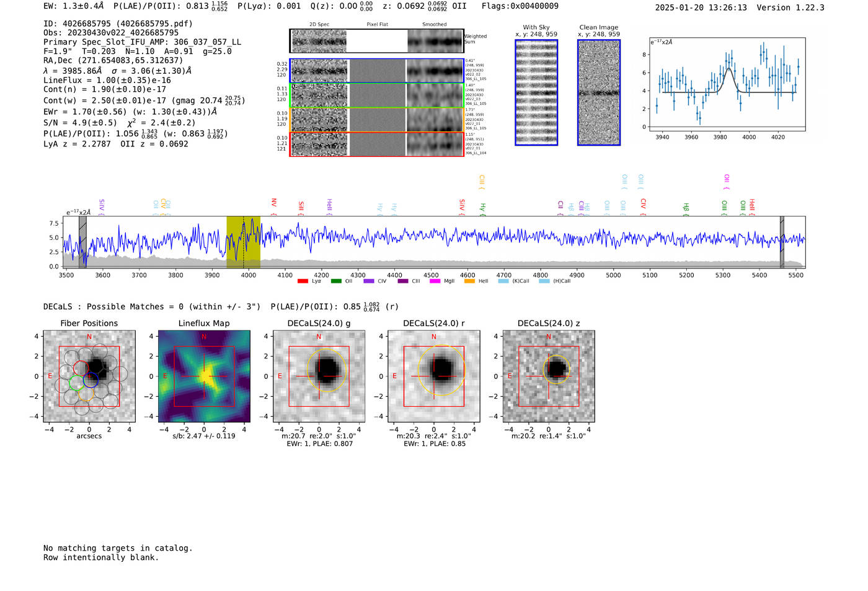868x591 pixels.
Task: Click the 'S/N = 4.9(±0.5)' value
Action: (80, 123)
